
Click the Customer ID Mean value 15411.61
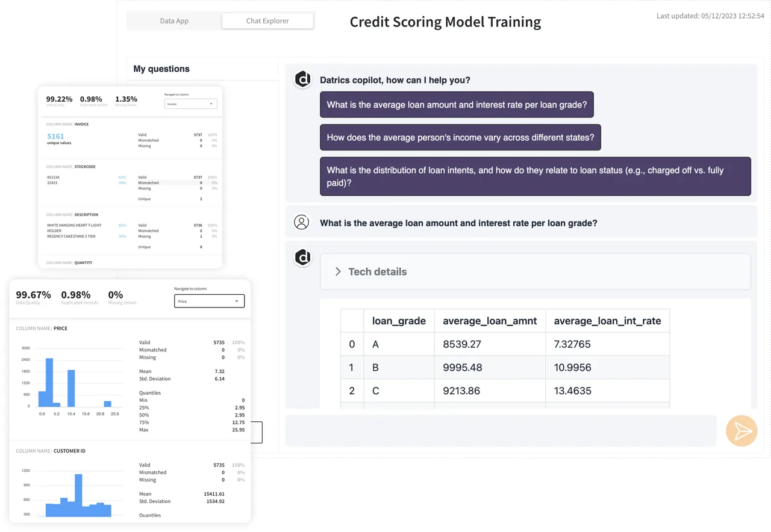click(x=214, y=494)
